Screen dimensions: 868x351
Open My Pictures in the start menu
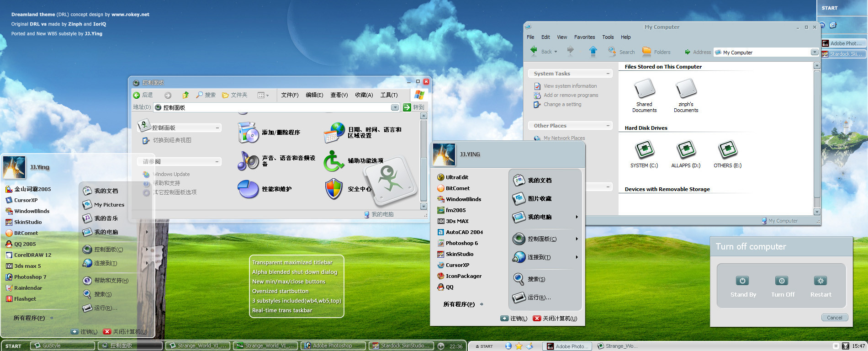[104, 205]
